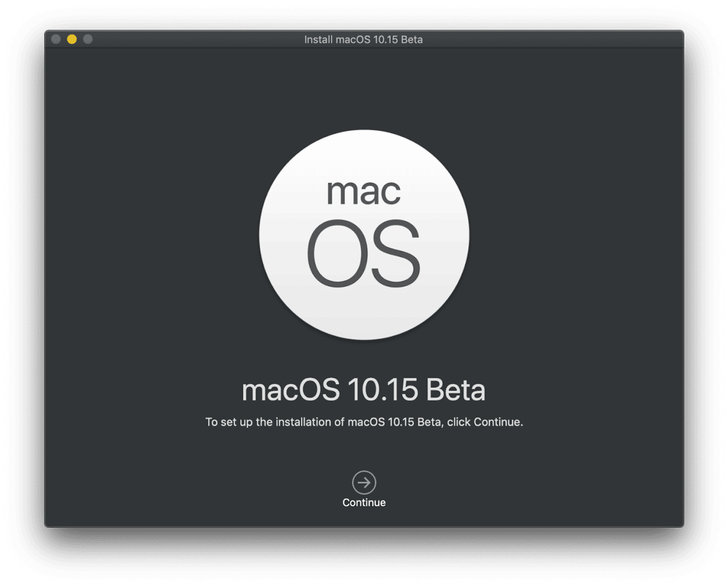Click the 'Install macOS 10.15 Beta' window title
The image size is (728, 586).
(364, 40)
